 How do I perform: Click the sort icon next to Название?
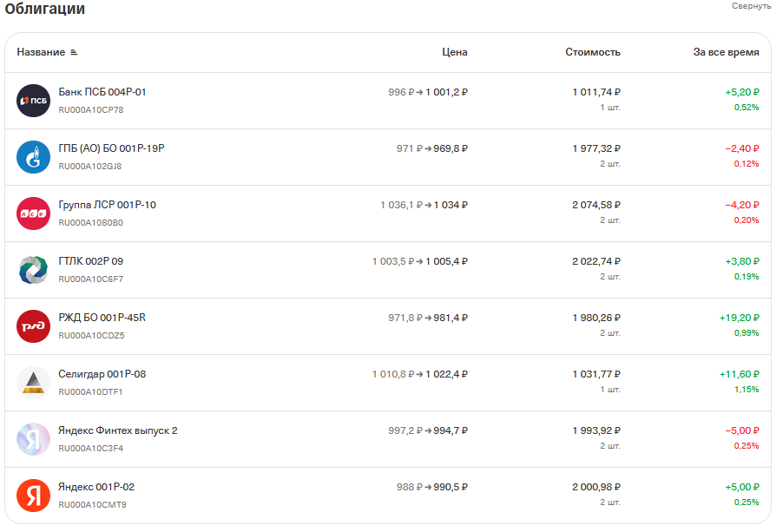click(74, 52)
